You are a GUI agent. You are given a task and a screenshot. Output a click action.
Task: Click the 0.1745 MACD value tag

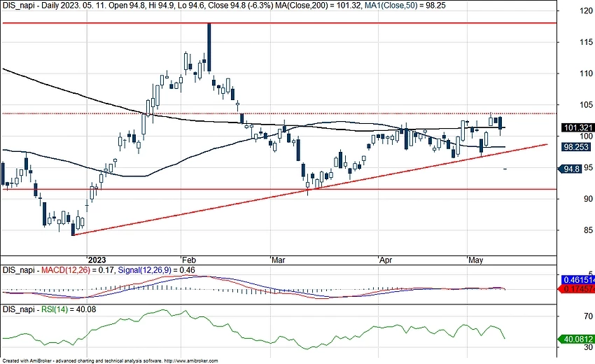577,289
